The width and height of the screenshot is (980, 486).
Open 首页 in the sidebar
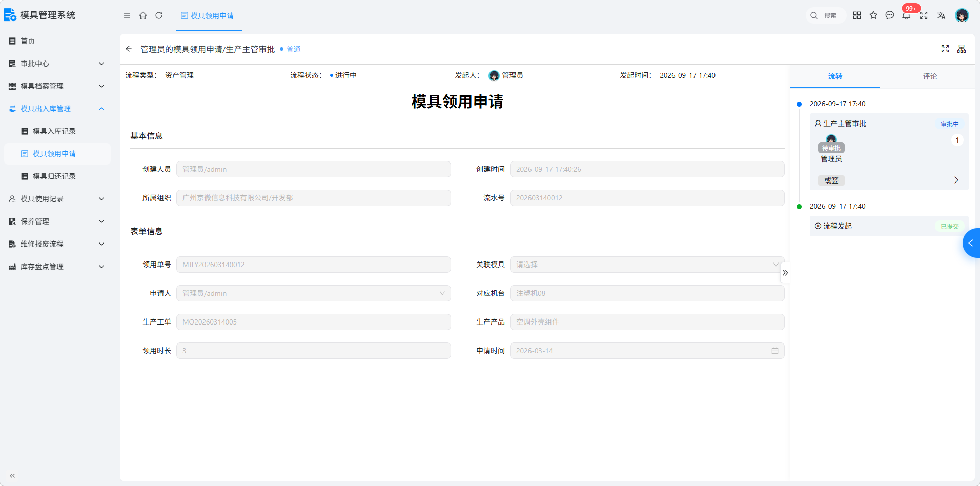(57, 41)
